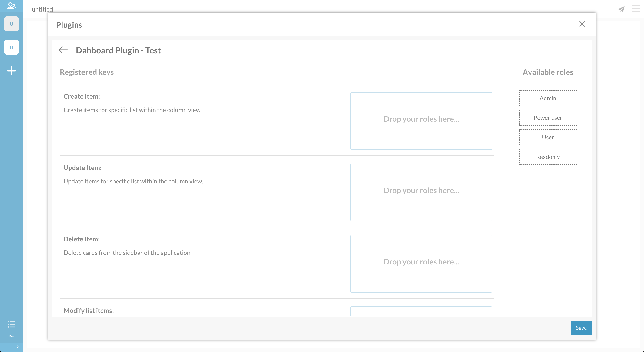This screenshot has width=644, height=352.
Task: Go back from Dahboard Plugin - Test
Action: [63, 50]
